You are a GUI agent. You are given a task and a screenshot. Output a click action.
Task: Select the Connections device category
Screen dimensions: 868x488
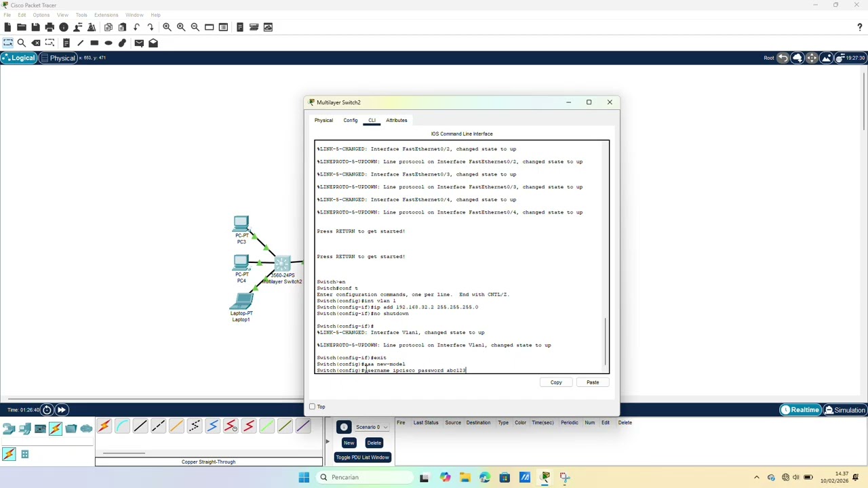click(56, 428)
